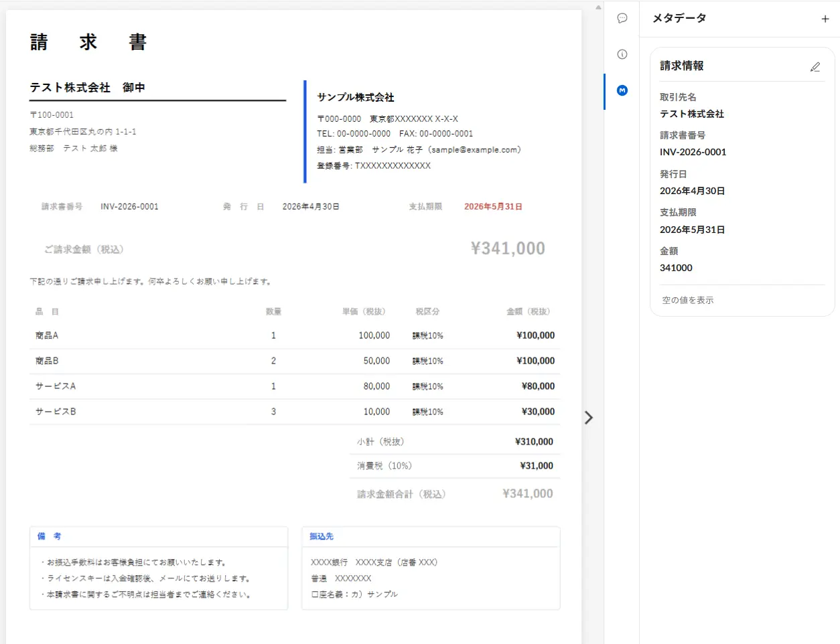
Task: Click the 振込先 section header
Action: point(322,536)
